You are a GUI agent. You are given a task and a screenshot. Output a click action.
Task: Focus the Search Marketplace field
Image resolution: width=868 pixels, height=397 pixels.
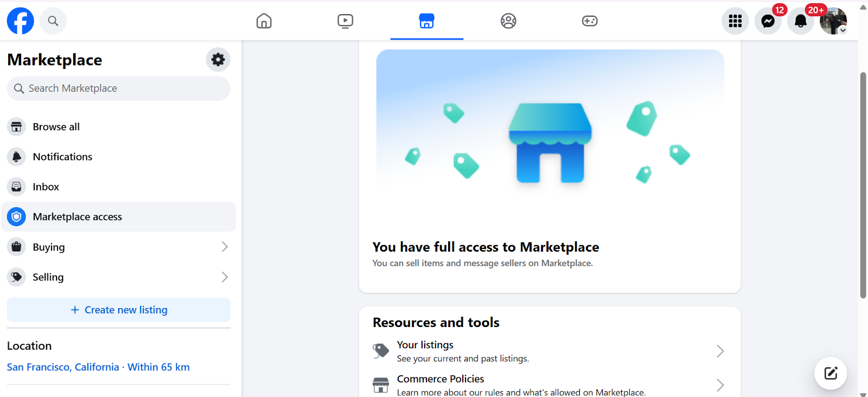(118, 88)
